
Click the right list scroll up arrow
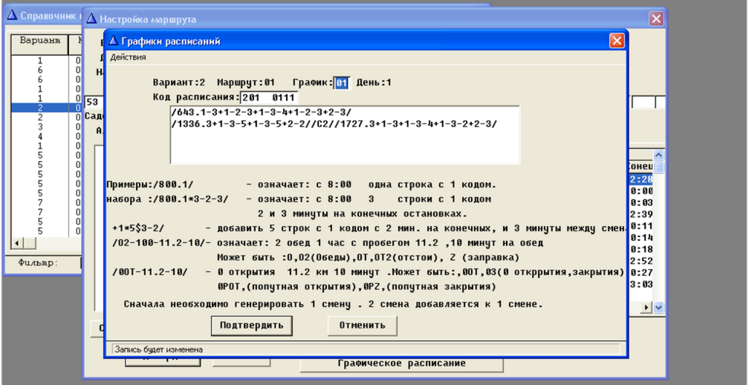click(658, 155)
